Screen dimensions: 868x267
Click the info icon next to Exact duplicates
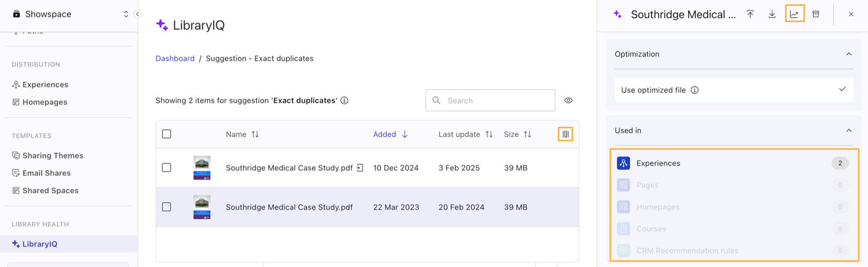click(x=345, y=101)
